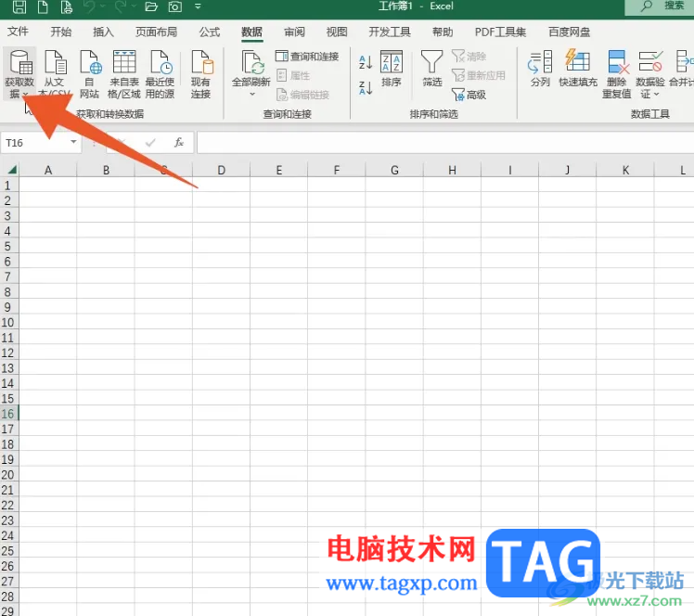Select column D header

point(222,170)
